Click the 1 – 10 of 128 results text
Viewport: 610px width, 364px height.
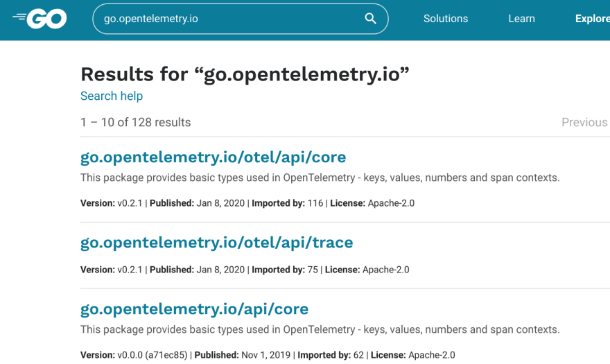(x=135, y=122)
